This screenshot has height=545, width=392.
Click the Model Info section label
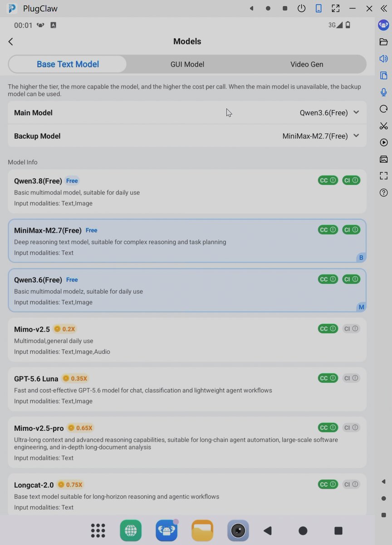click(23, 162)
